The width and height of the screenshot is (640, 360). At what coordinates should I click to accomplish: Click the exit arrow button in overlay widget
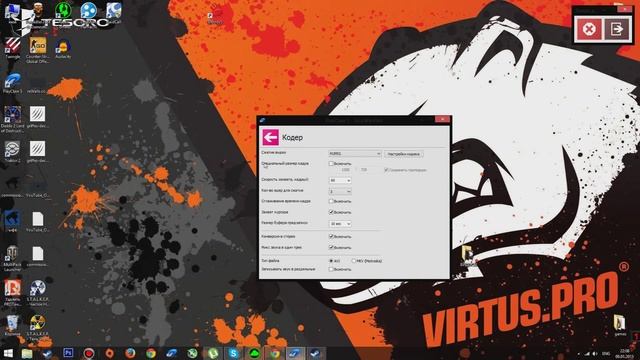tap(617, 29)
